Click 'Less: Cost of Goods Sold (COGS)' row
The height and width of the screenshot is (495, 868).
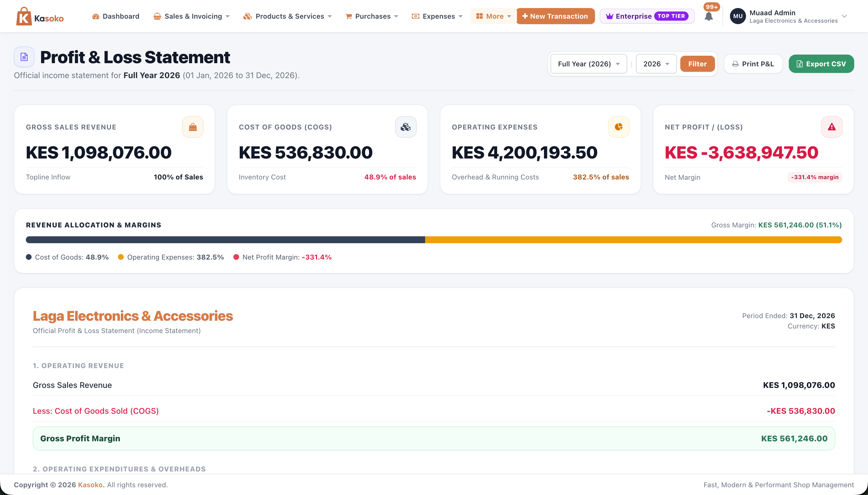coord(434,411)
